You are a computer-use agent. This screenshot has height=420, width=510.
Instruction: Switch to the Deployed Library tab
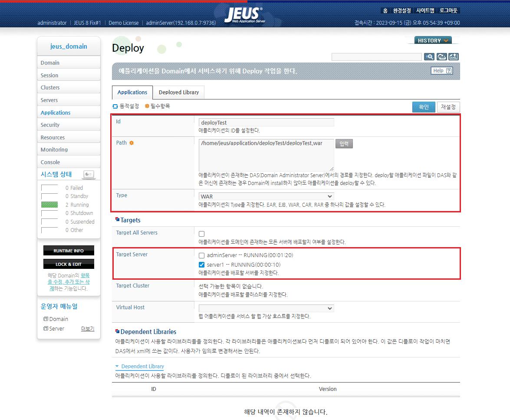click(x=178, y=93)
